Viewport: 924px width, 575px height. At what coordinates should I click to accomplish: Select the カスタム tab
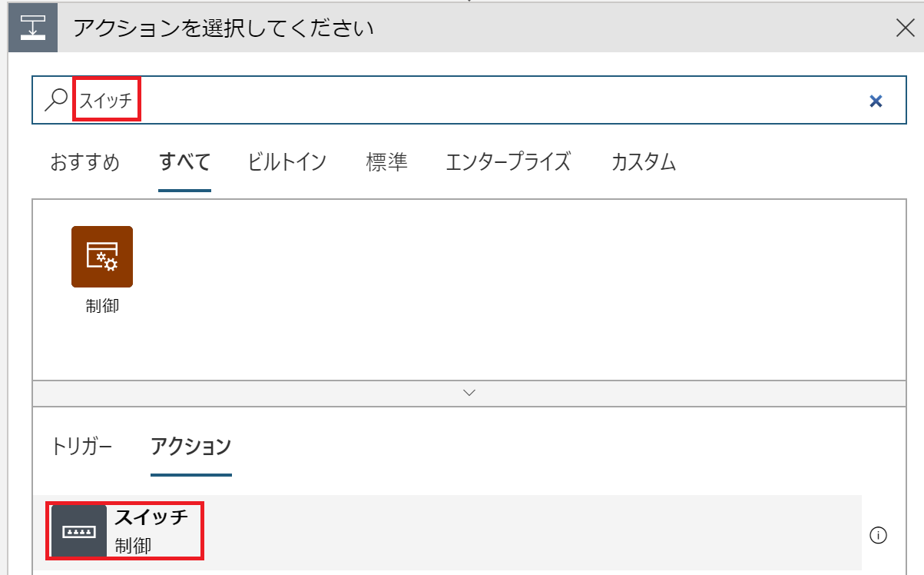tap(644, 162)
